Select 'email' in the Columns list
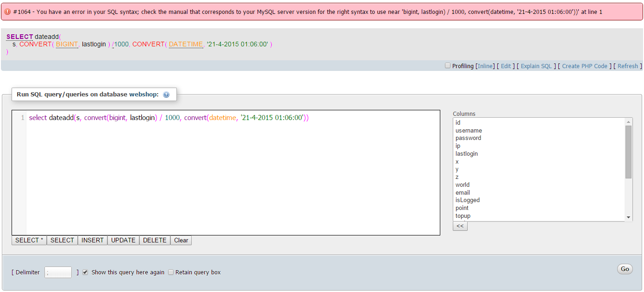This screenshot has height=292, width=644. (x=539, y=192)
